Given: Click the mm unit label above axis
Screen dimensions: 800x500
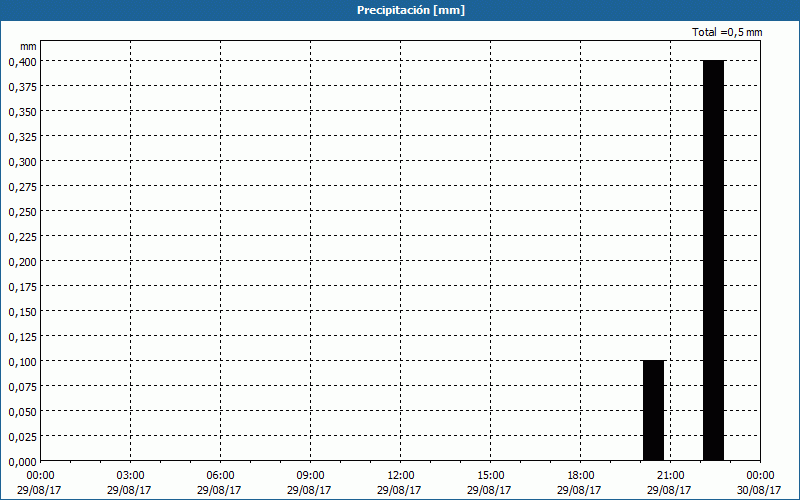Looking at the screenshot, I should point(28,46).
